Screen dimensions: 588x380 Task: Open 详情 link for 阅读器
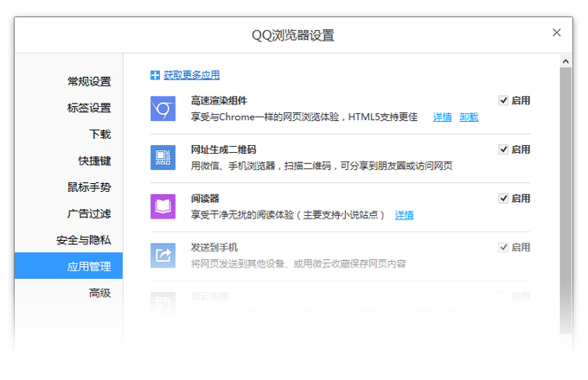tap(405, 215)
